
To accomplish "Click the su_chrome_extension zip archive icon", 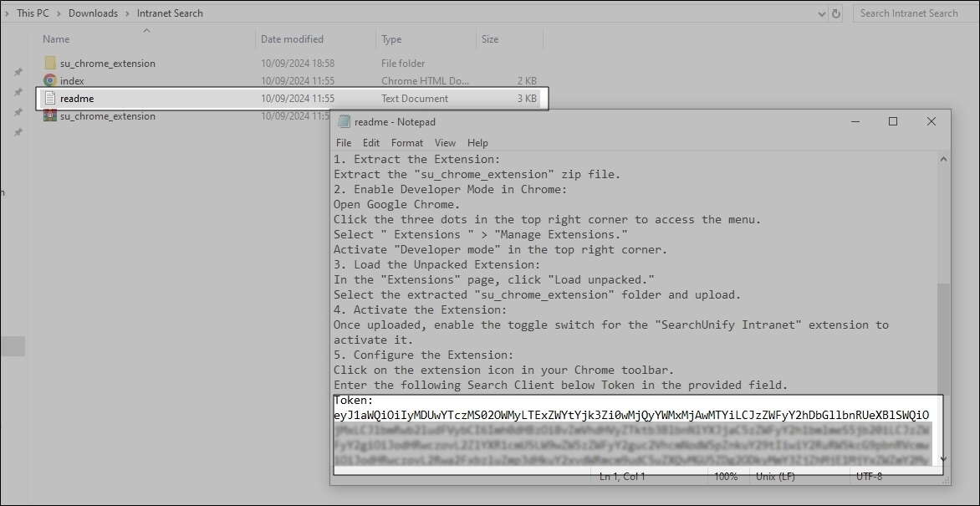I will (x=50, y=116).
